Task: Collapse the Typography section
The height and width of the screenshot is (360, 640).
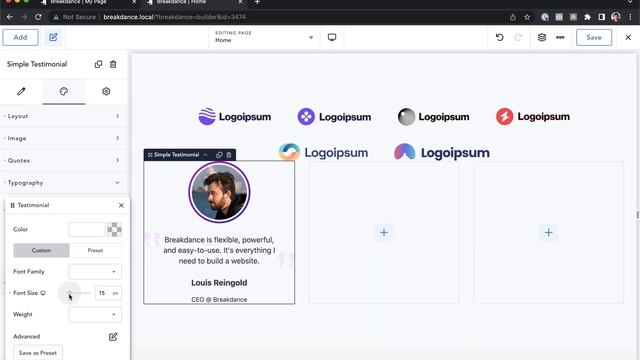Action: click(x=64, y=182)
